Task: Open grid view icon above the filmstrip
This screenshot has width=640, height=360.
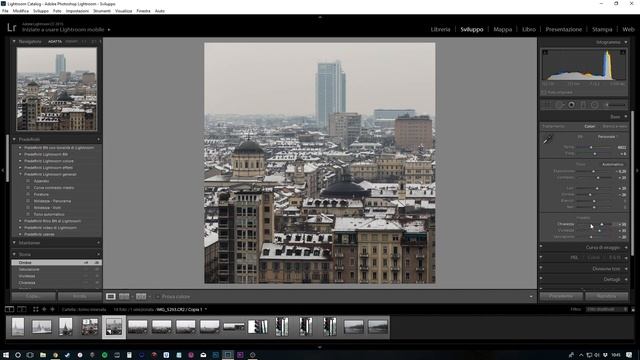Action: [36, 309]
